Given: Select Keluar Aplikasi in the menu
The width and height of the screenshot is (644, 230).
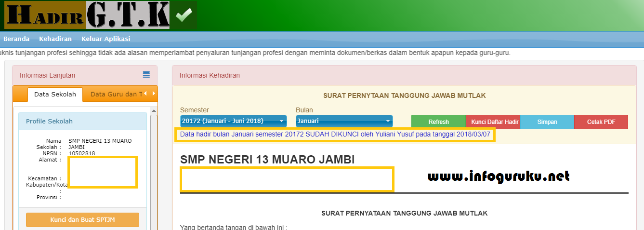Looking at the screenshot, I should [105, 39].
